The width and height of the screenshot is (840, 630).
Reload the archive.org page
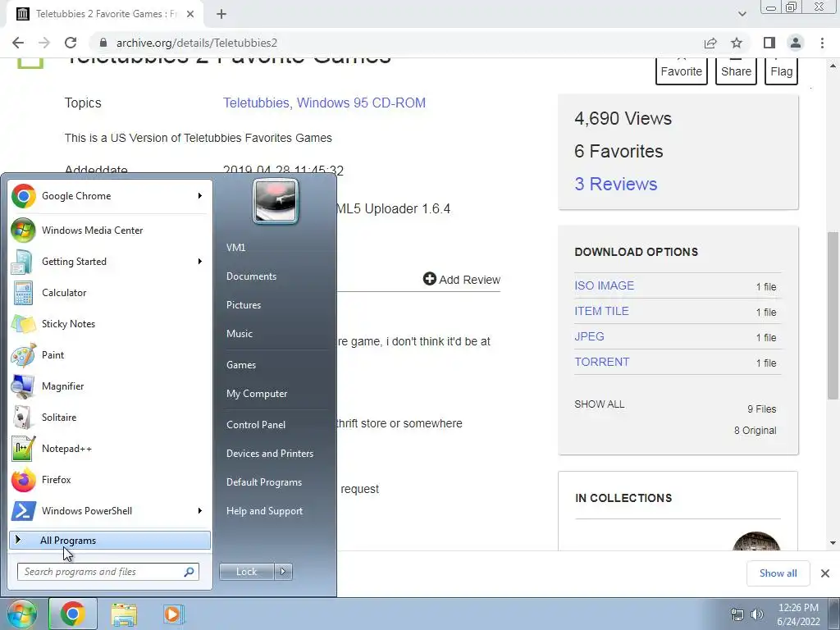pos(71,43)
